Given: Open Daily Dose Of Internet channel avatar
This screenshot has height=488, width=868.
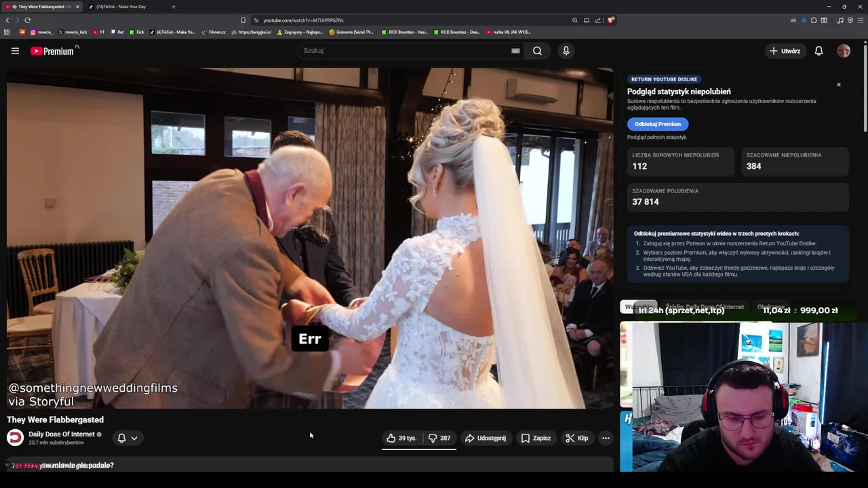Looking at the screenshot, I should click(15, 438).
